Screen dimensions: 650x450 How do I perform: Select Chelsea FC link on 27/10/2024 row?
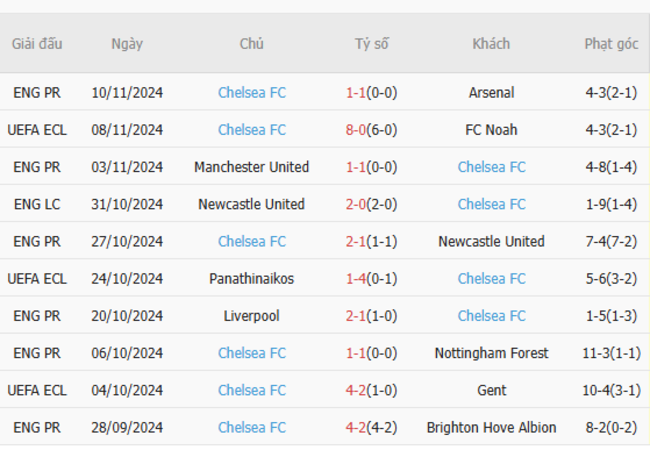(x=252, y=241)
